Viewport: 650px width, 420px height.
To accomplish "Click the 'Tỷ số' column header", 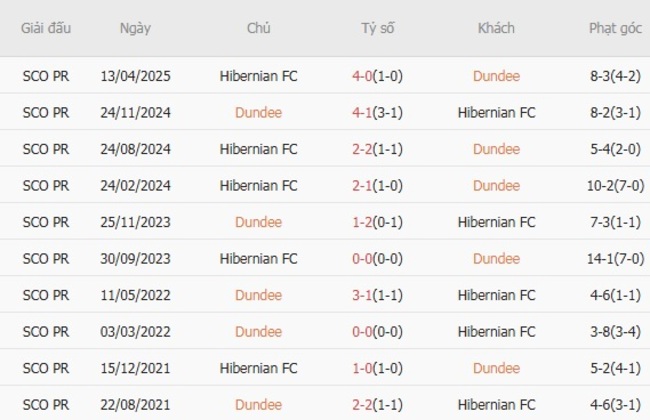I will pos(378,28).
